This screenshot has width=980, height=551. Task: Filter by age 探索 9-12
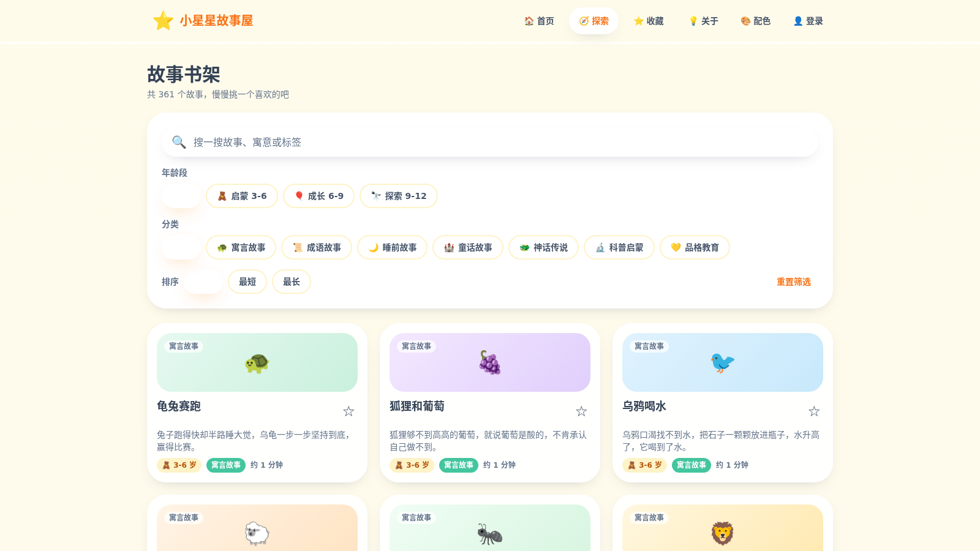pos(399,196)
